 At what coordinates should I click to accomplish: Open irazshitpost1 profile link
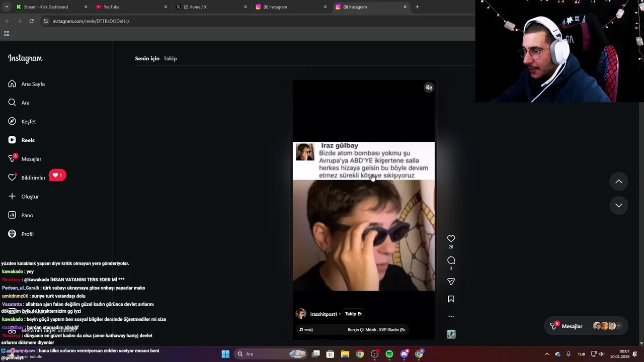(x=324, y=314)
